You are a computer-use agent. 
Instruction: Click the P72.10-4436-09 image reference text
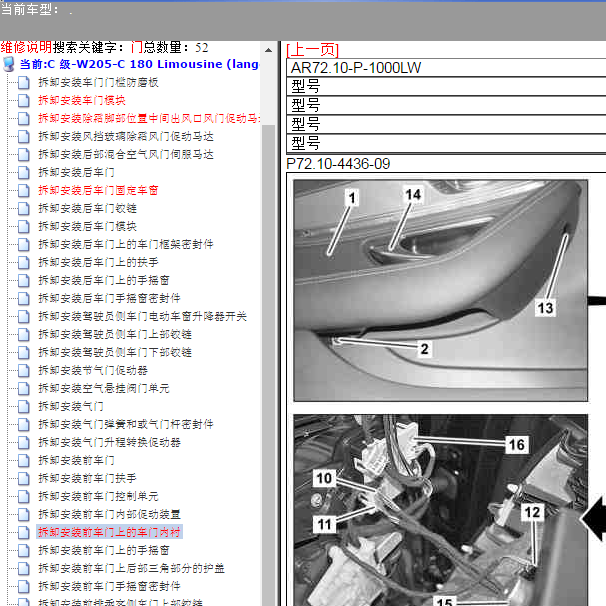[338, 164]
